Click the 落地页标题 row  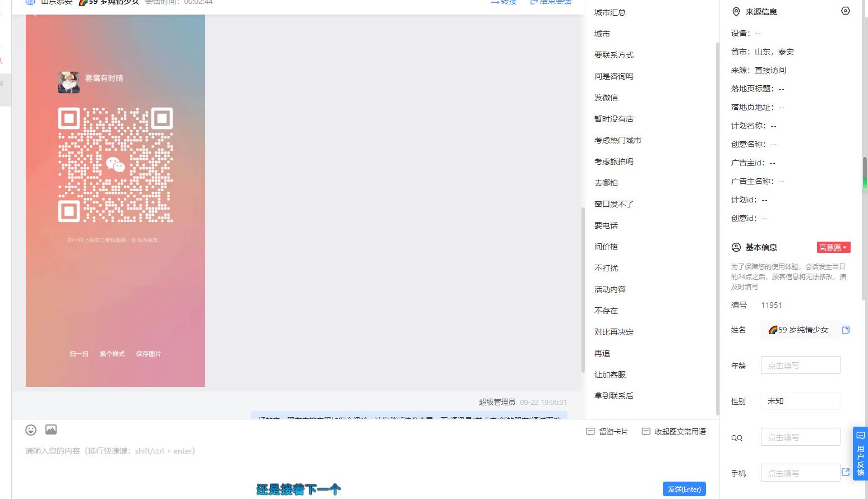pos(758,89)
